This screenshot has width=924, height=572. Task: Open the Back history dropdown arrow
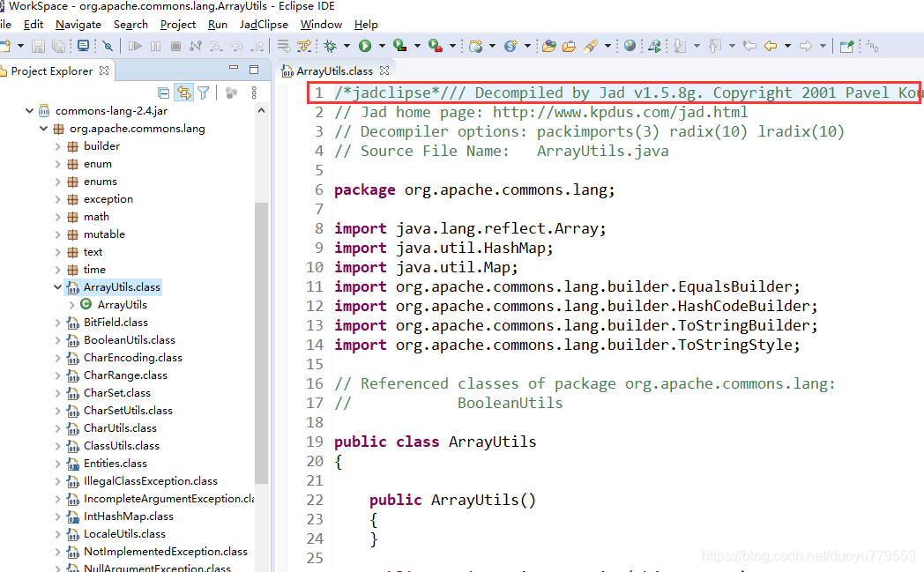point(787,46)
